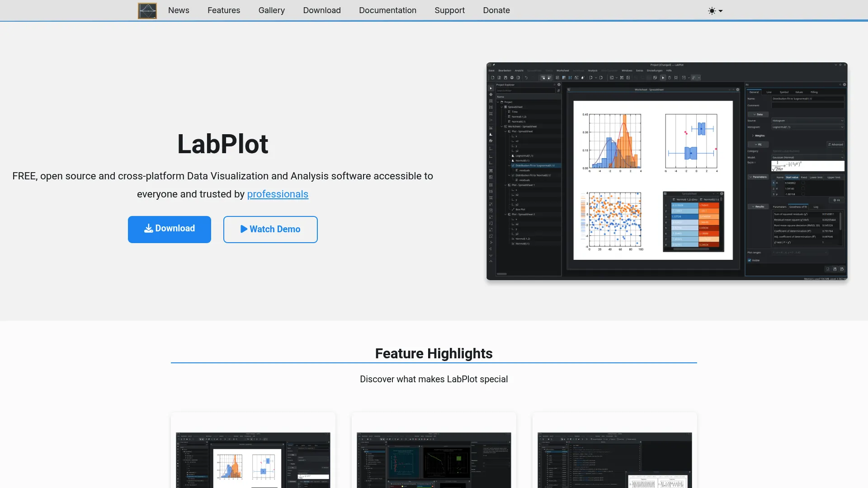Click 'Discover what makes LabPlot special' text
Viewport: 868px width, 488px height.
coord(434,379)
